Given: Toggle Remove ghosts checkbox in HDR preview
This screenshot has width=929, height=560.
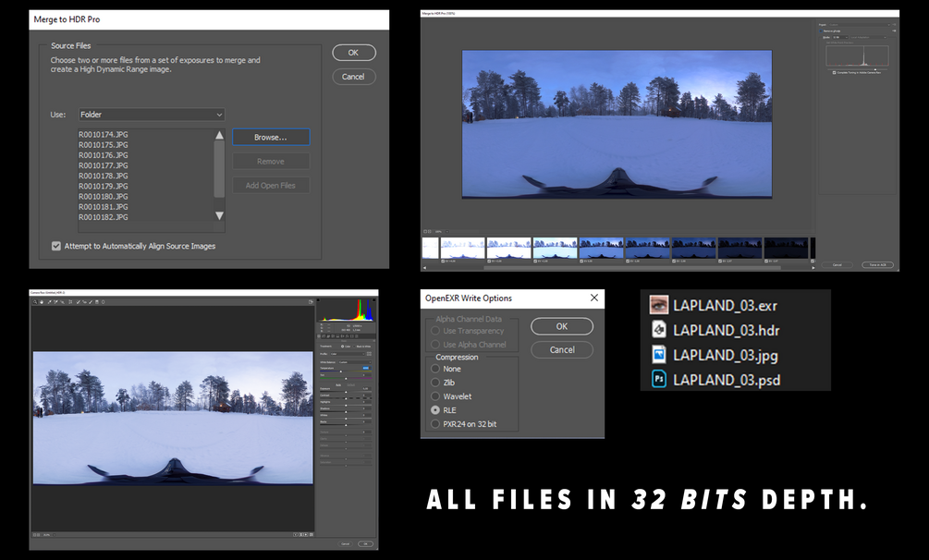Looking at the screenshot, I should coord(821,30).
